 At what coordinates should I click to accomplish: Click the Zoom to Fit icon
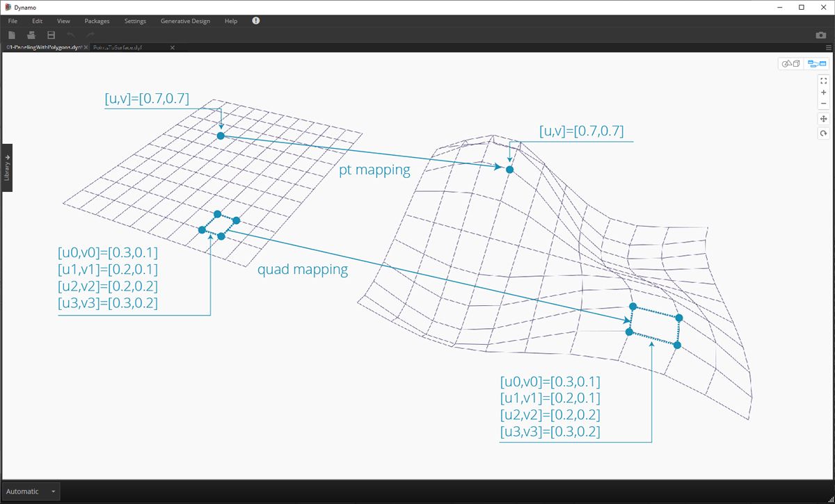[823, 81]
